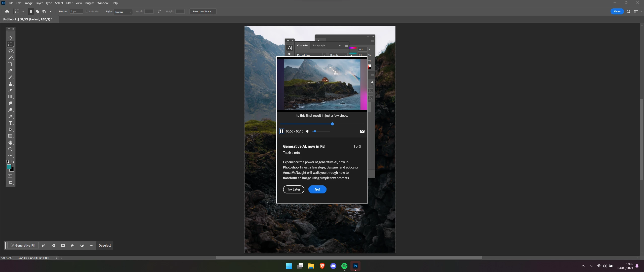The image size is (644, 272).
Task: Select the Clone Stamp tool
Action: point(10,84)
